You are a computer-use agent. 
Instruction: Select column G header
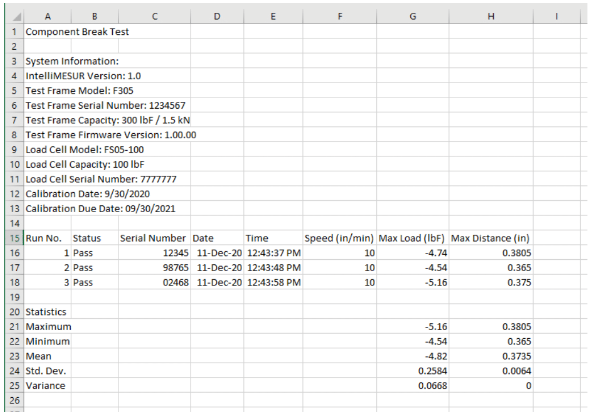coord(413,16)
